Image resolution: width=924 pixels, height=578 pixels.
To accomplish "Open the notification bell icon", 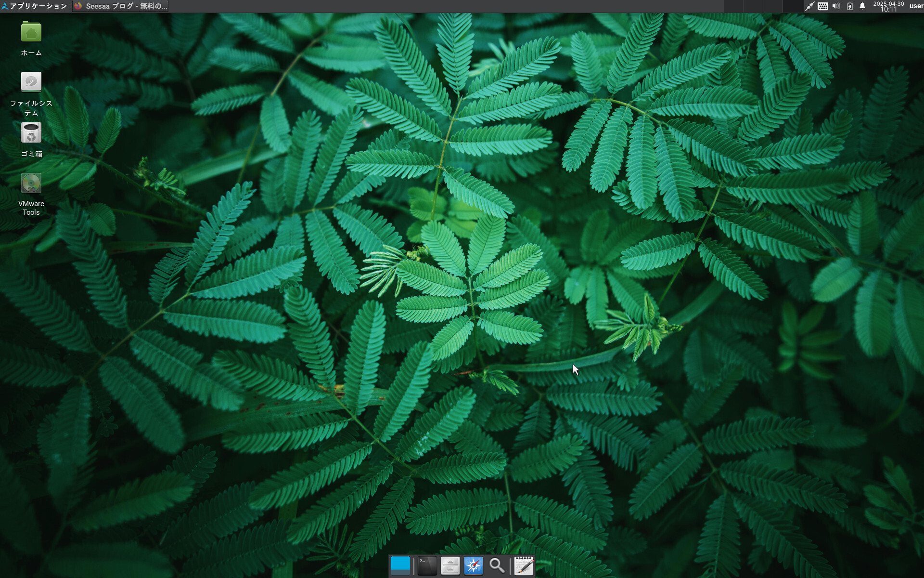I will tap(863, 6).
